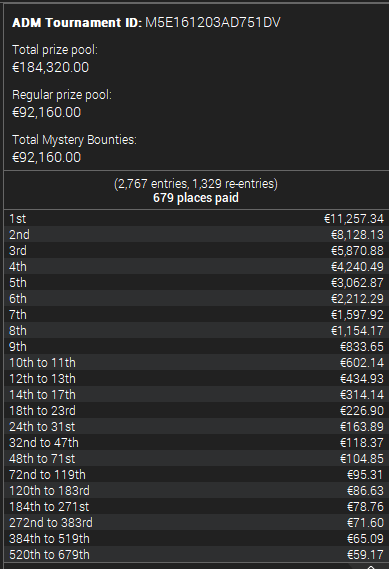The height and width of the screenshot is (569, 389).
Task: Select the 32nd to 47th row
Action: click(196, 442)
